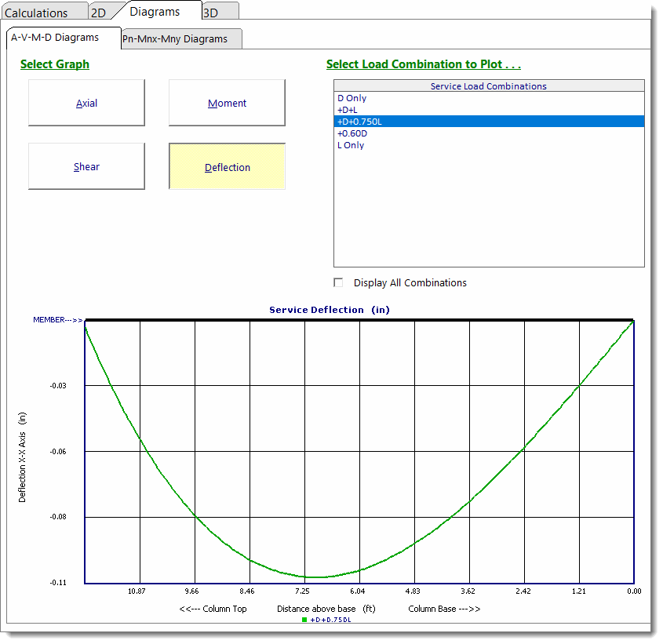Image resolution: width=663 pixels, height=644 pixels.
Task: Click the green +D+0.750L legend marker
Action: (304, 619)
